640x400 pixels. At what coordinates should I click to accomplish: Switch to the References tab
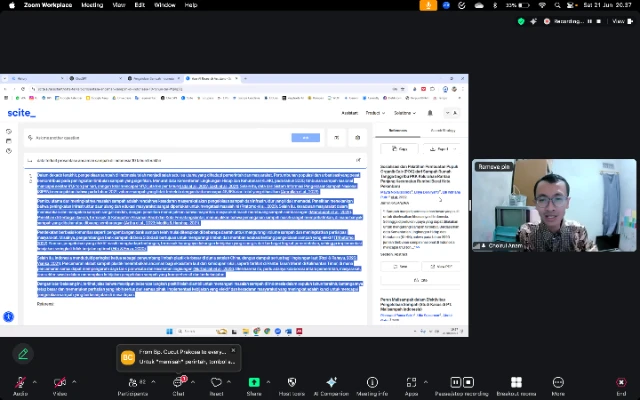click(x=398, y=130)
